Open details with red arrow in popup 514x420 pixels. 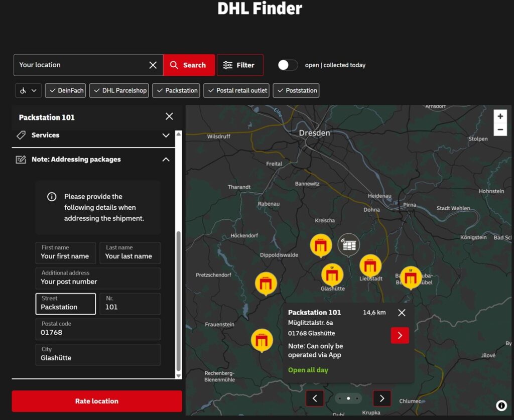[x=400, y=335]
